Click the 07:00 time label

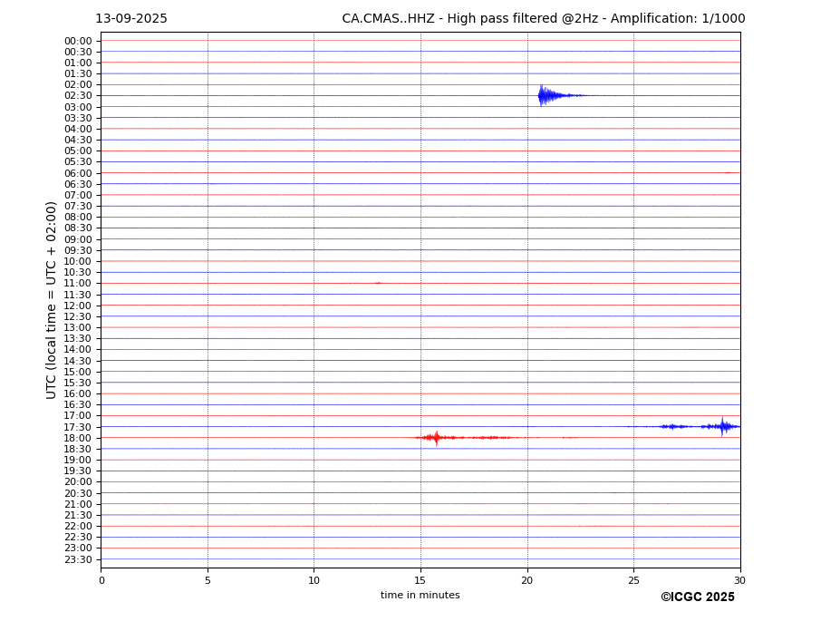tap(78, 195)
